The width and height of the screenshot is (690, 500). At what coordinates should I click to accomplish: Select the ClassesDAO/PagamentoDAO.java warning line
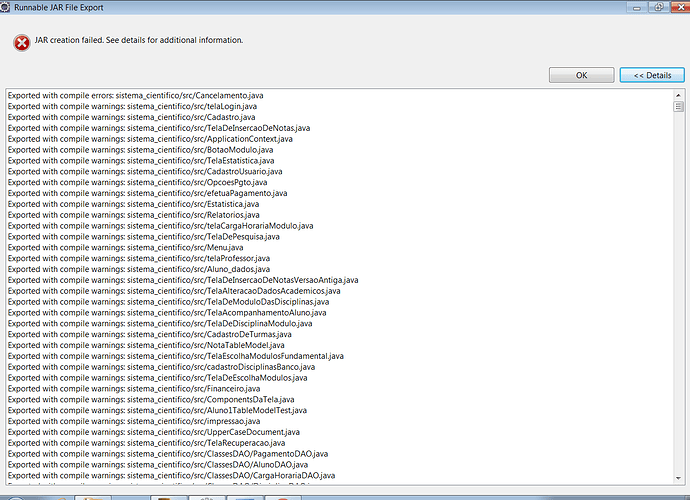pyautogui.click(x=168, y=454)
